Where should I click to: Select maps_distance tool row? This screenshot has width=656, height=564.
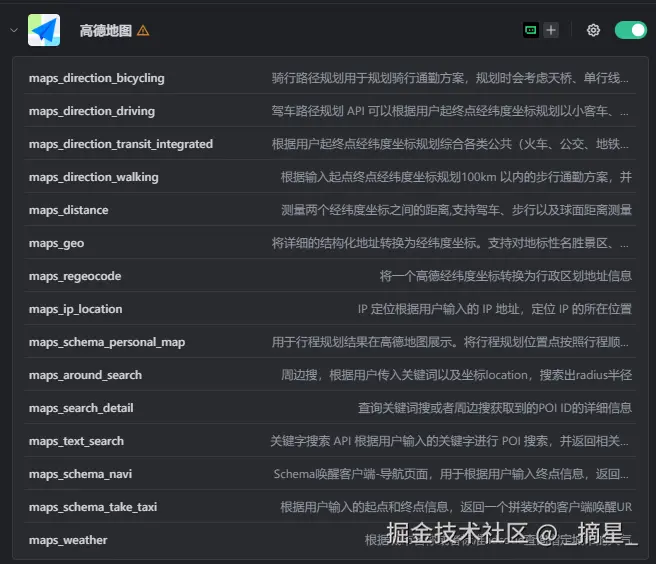click(x=330, y=210)
